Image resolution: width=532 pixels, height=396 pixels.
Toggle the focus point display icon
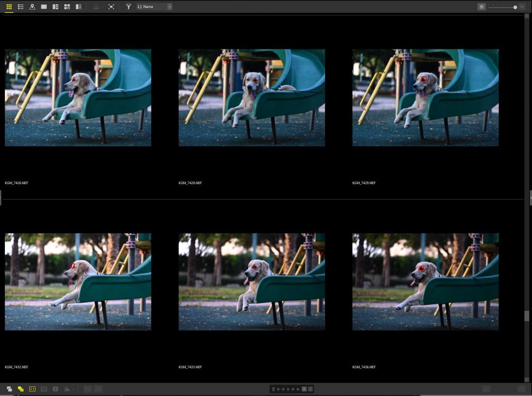32,389
